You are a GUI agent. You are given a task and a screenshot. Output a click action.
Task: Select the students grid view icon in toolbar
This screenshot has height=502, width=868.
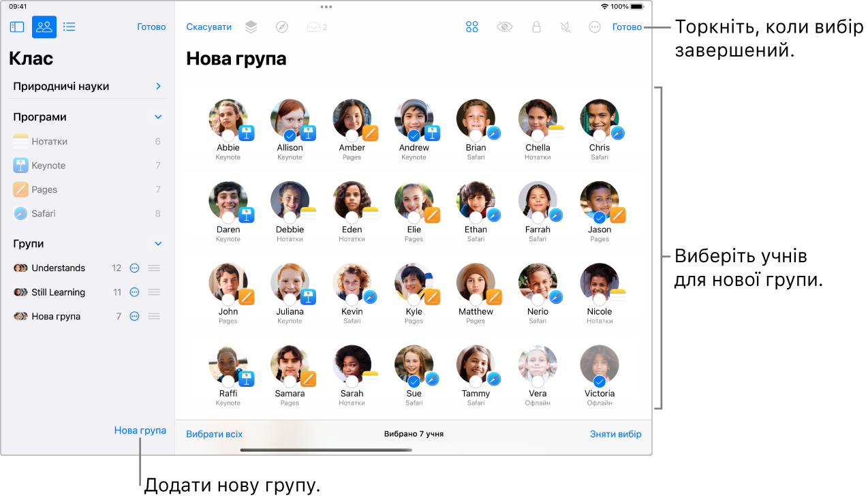[x=471, y=27]
